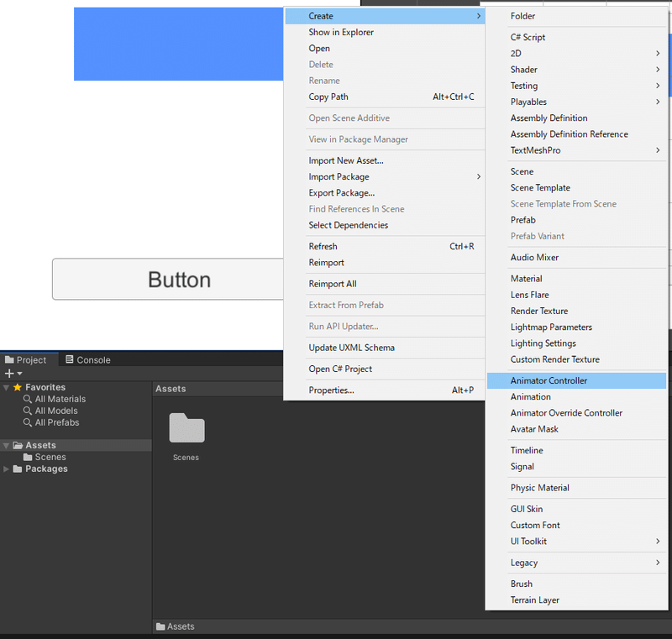Create Lighting Settings asset
The width and height of the screenshot is (672, 639).
pyautogui.click(x=576, y=343)
